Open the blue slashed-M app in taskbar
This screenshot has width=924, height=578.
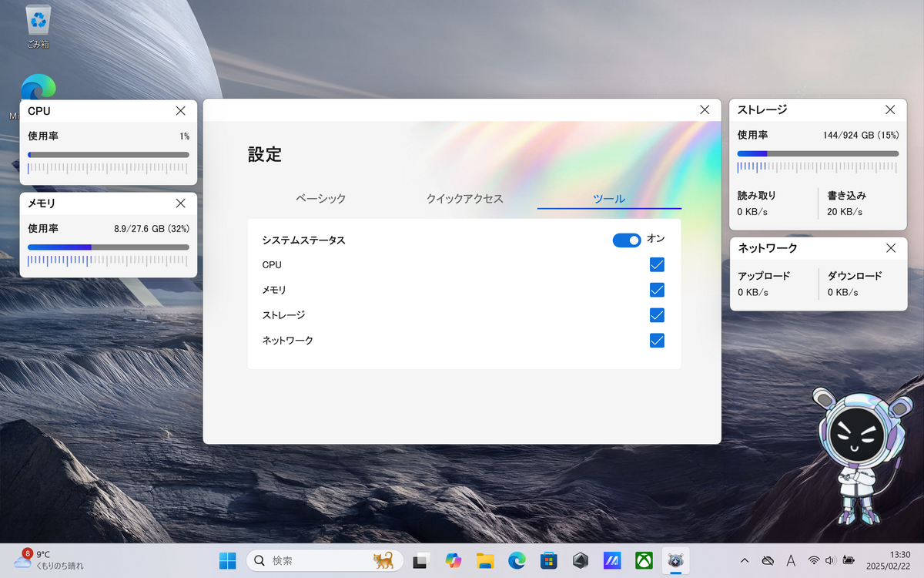pyautogui.click(x=612, y=560)
